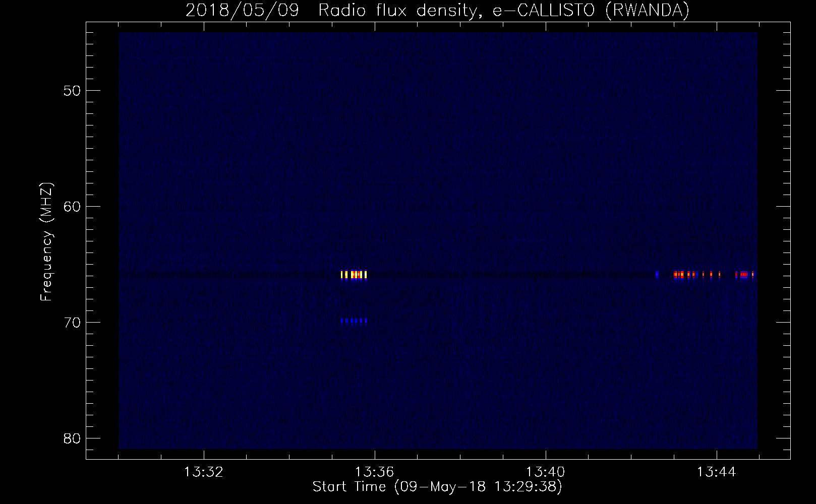Image resolution: width=816 pixels, height=504 pixels.
Task: Click the 13:36 time tick label
Action: pos(375,472)
